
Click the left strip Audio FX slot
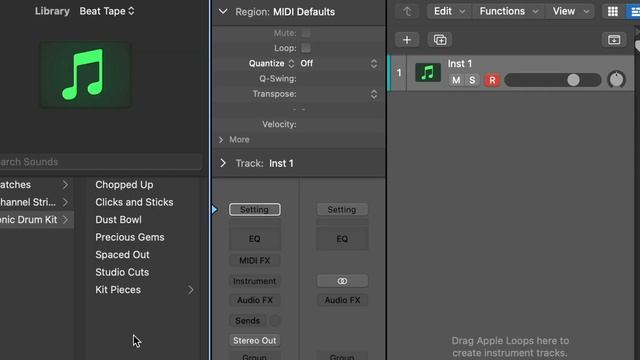coord(254,300)
